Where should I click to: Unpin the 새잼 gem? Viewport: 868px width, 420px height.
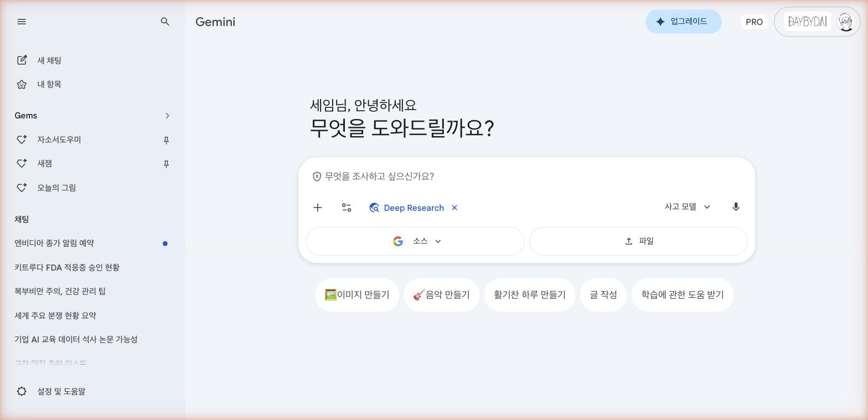click(166, 164)
